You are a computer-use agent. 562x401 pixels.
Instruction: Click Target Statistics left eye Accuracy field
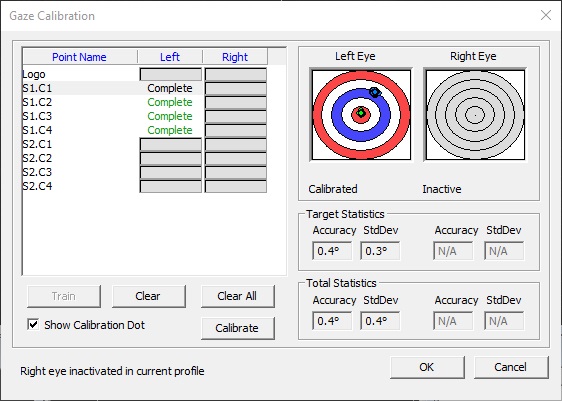(x=332, y=251)
